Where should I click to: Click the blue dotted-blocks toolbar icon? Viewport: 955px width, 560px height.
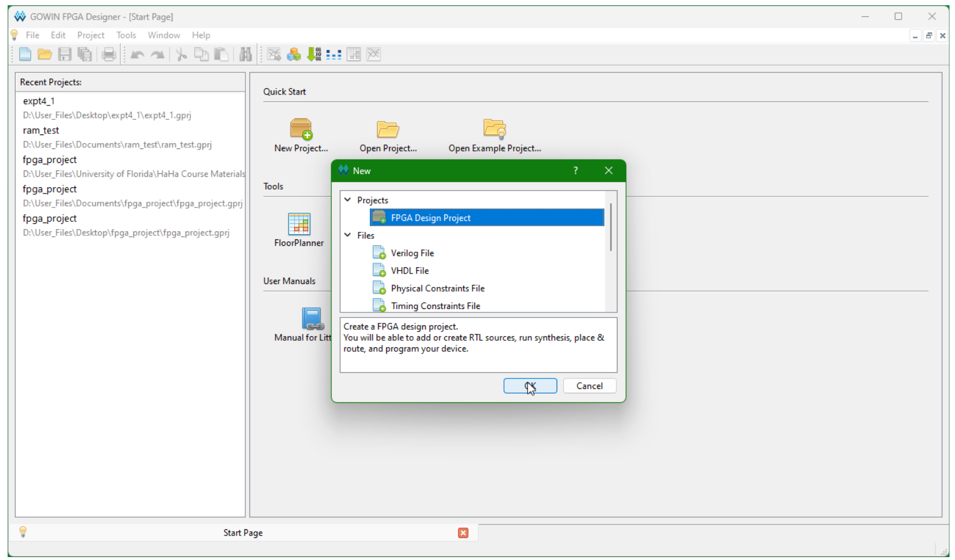[x=334, y=54]
